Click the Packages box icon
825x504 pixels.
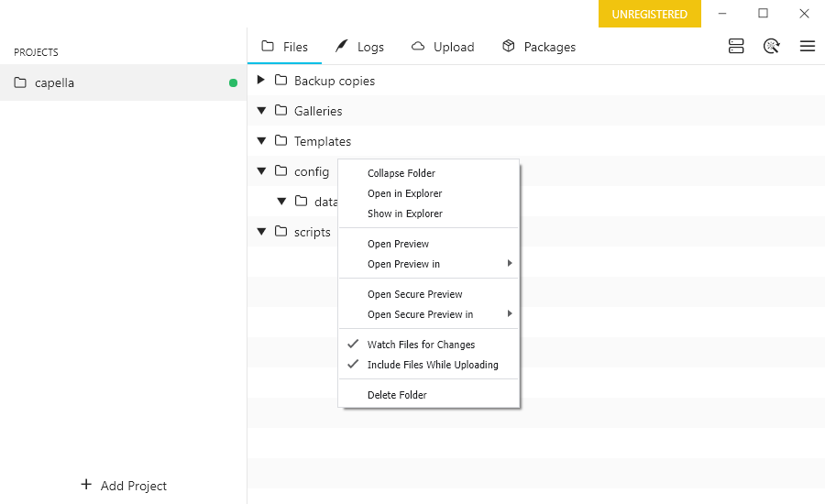coord(509,46)
